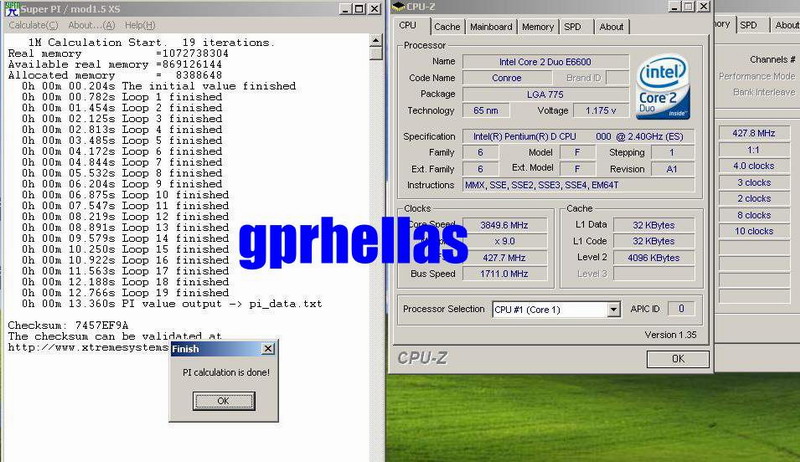Click the Super PI window title icon

(12, 9)
